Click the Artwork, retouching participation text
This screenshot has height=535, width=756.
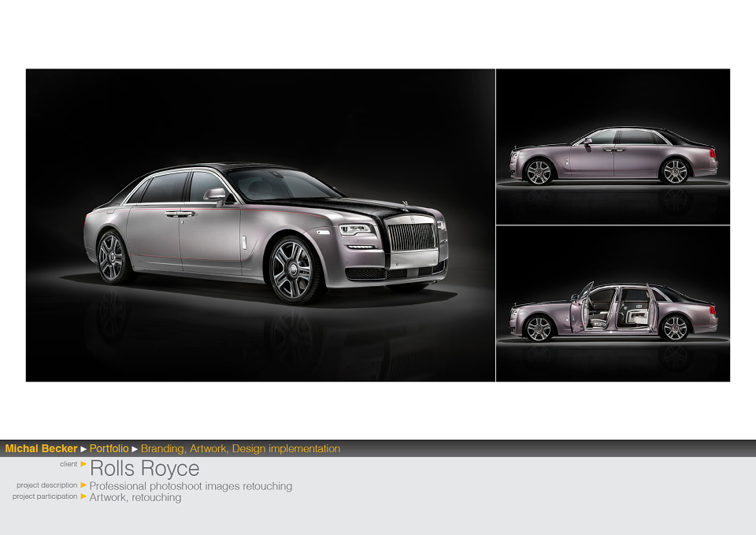(135, 497)
